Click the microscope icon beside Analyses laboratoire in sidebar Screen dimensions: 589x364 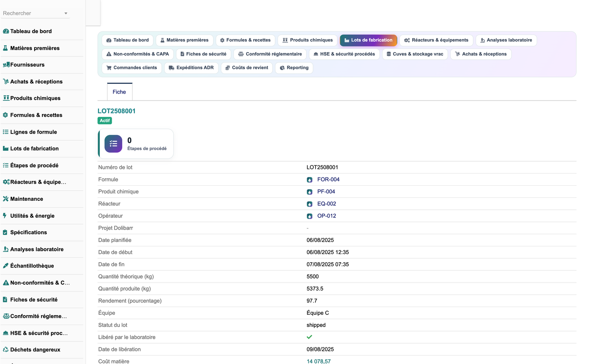coord(6,249)
